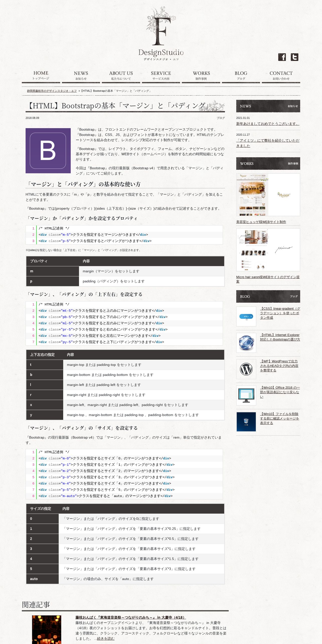Click table cell padding（パディング）をセットします
The width and height of the screenshot is (322, 644).
pos(151,281)
